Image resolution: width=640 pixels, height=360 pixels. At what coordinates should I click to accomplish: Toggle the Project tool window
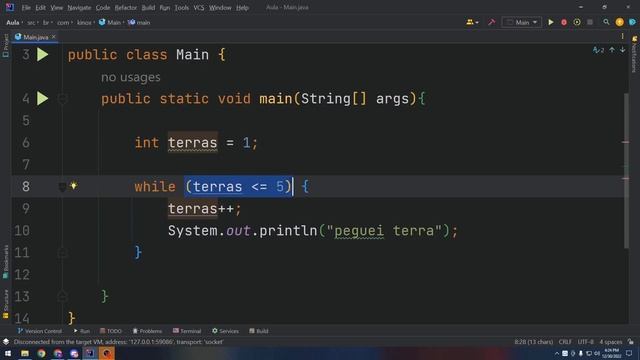6,45
